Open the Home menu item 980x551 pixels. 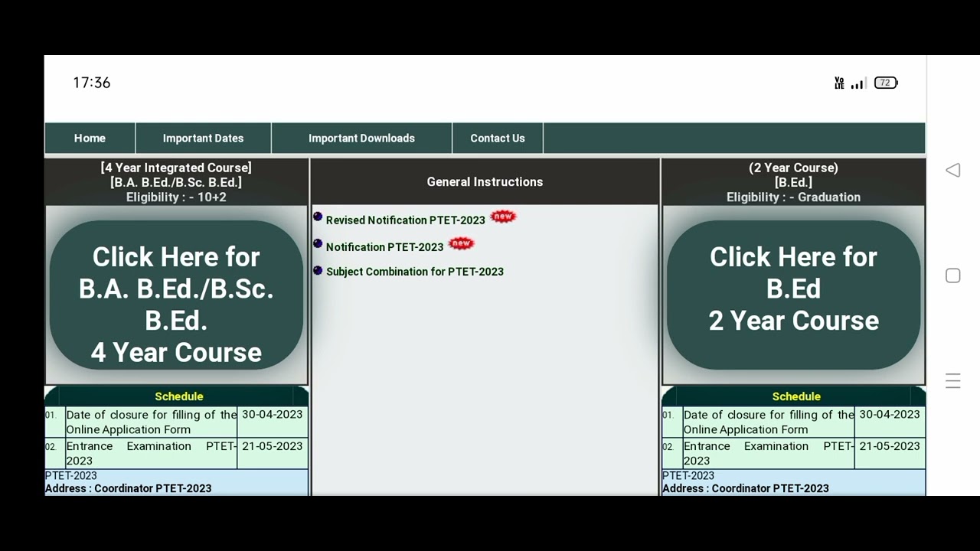90,139
